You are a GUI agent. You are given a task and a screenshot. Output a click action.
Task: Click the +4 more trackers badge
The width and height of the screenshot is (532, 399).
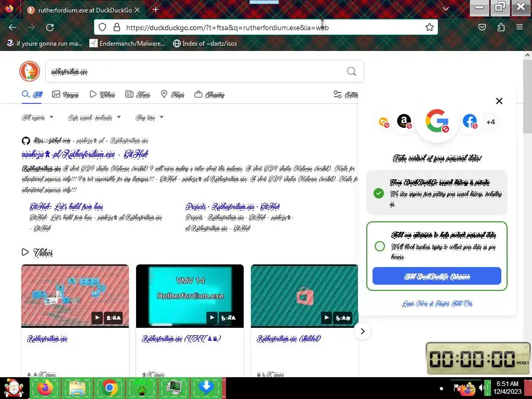pos(490,122)
